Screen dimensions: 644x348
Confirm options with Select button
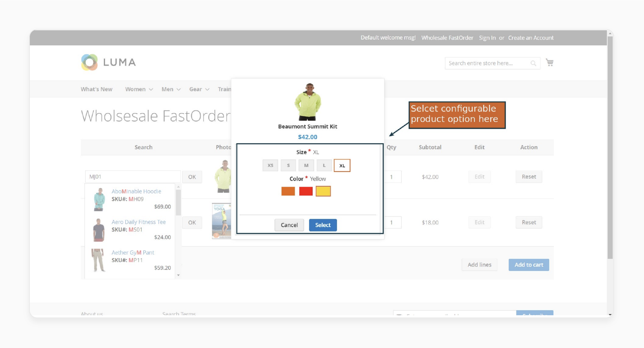[x=323, y=225]
